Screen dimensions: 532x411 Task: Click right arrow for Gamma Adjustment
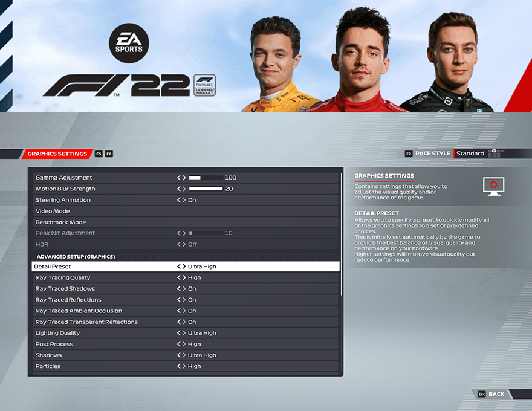pyautogui.click(x=184, y=178)
